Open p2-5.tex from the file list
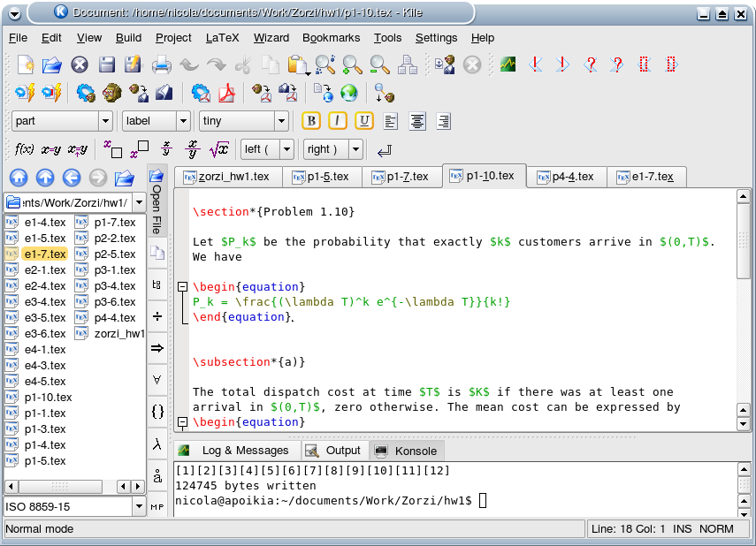This screenshot has height=546, width=756. point(114,254)
